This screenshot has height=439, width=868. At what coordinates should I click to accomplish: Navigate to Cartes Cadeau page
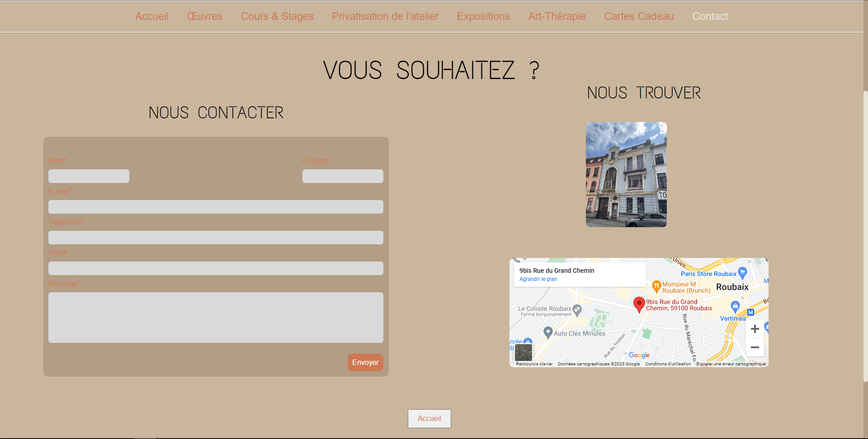tap(639, 16)
